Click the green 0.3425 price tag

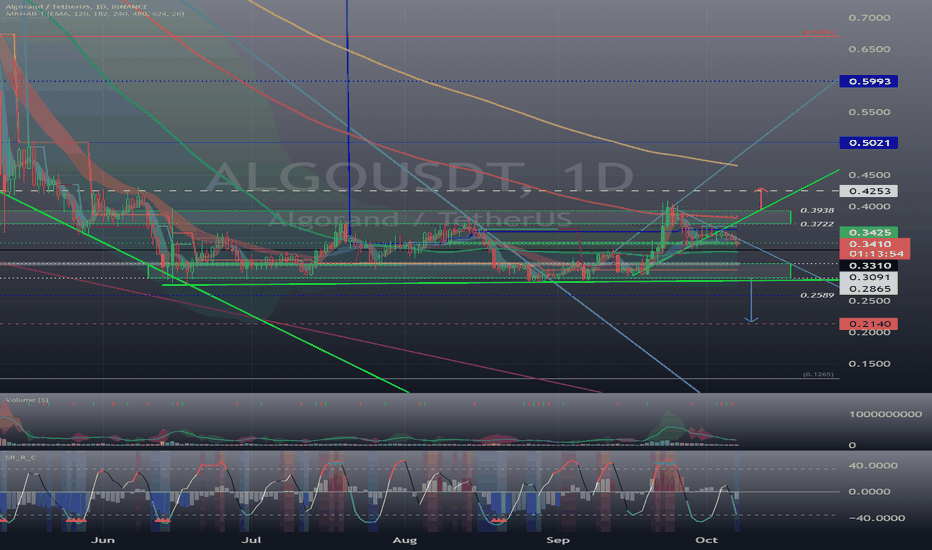pos(868,232)
